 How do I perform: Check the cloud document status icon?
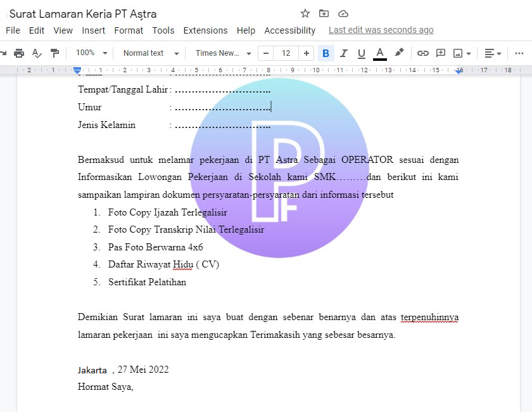[343, 13]
